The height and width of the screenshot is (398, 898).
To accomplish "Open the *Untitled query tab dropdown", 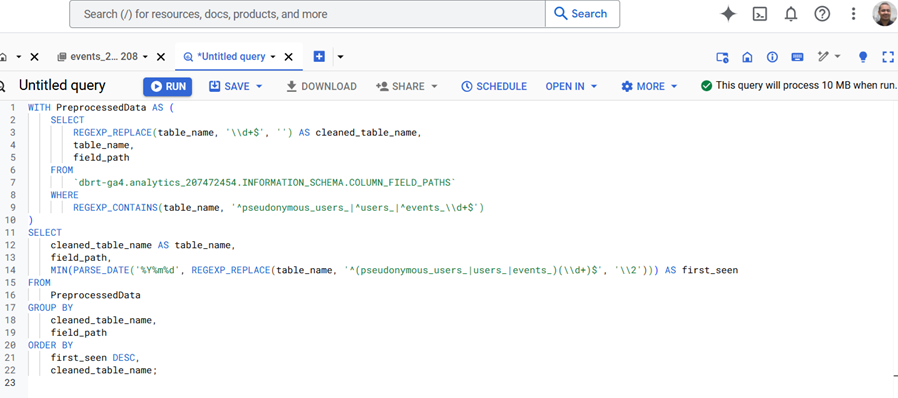I will (x=273, y=57).
